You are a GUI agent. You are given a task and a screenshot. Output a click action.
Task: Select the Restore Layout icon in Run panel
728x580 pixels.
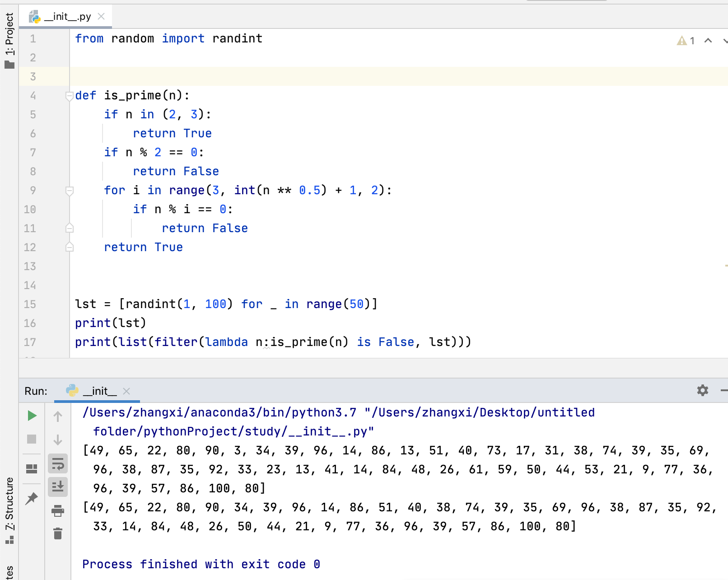coord(32,468)
